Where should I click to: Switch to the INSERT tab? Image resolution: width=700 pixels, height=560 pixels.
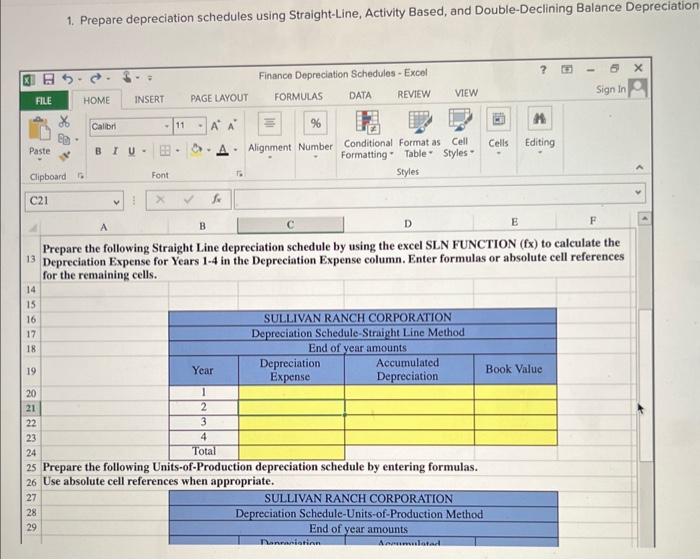point(149,99)
